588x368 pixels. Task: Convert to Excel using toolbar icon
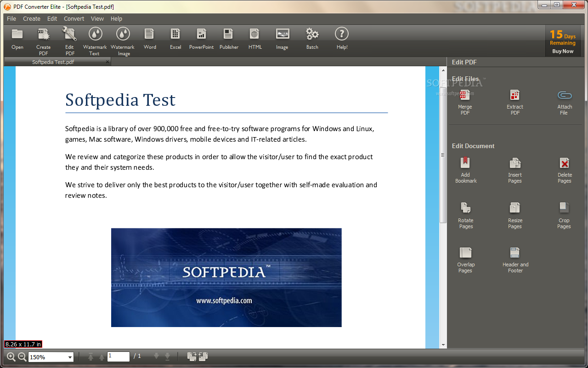175,34
